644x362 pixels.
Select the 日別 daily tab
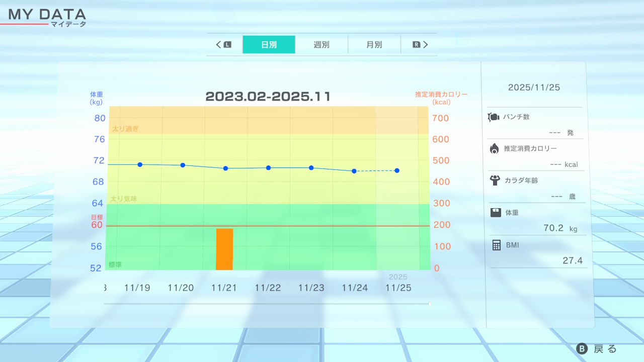(269, 45)
